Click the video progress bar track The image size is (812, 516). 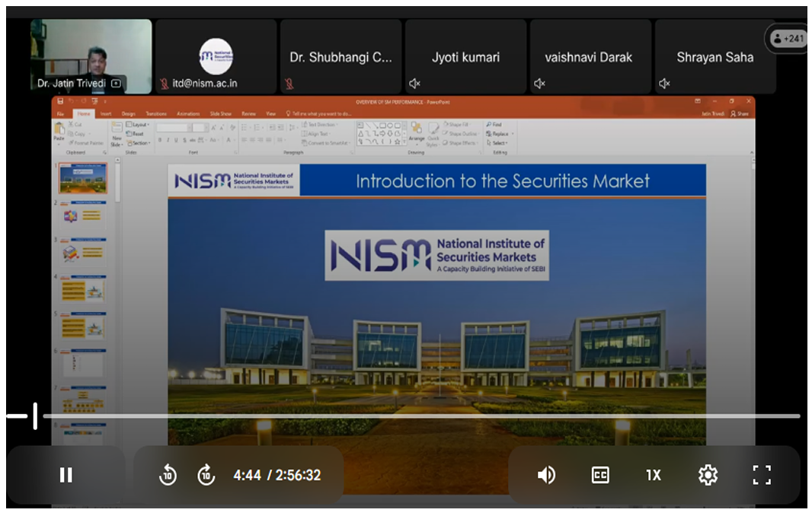[421, 416]
